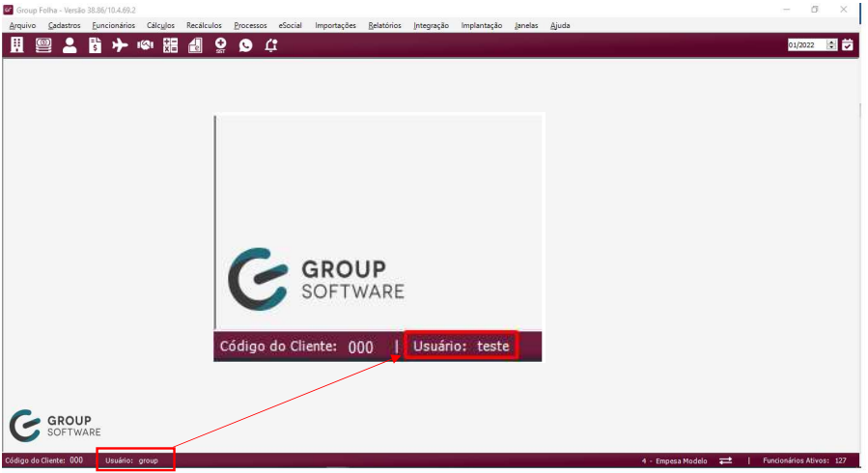Open the company building icon in toolbar
This screenshot has width=868, height=473.
pyautogui.click(x=17, y=44)
